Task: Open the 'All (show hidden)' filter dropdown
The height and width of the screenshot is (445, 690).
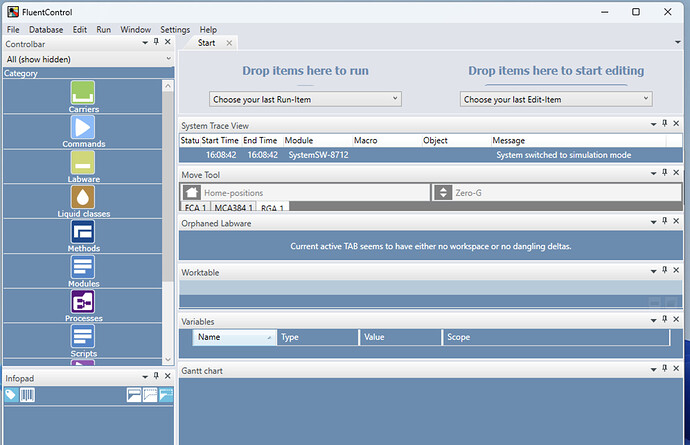Action: point(87,59)
